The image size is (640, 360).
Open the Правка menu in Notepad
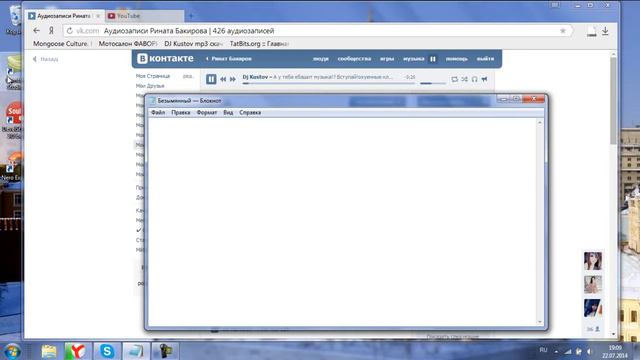(181, 112)
